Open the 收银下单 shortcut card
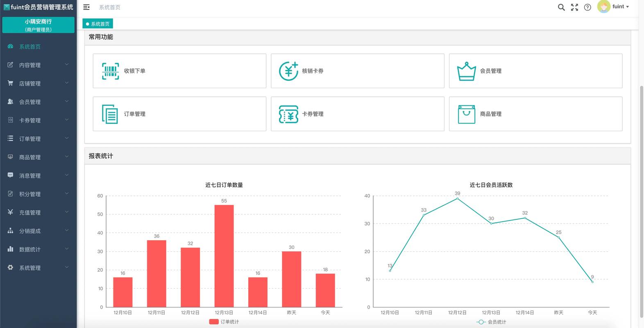The height and width of the screenshot is (328, 644). [179, 71]
